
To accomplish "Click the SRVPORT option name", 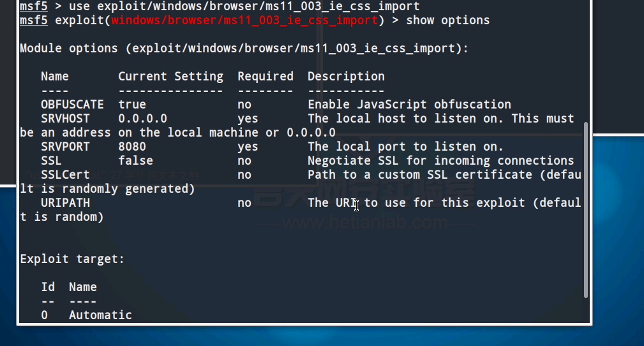I will pyautogui.click(x=65, y=147).
